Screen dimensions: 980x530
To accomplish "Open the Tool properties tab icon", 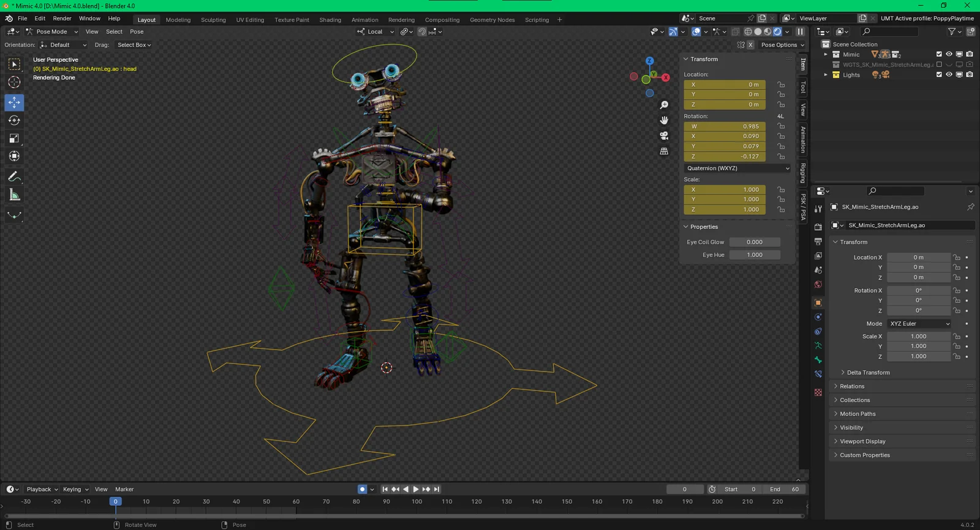I will click(x=818, y=209).
